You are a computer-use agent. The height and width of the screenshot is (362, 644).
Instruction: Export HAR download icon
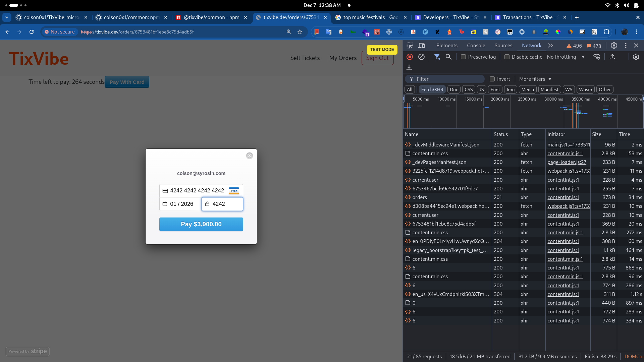[409, 67]
